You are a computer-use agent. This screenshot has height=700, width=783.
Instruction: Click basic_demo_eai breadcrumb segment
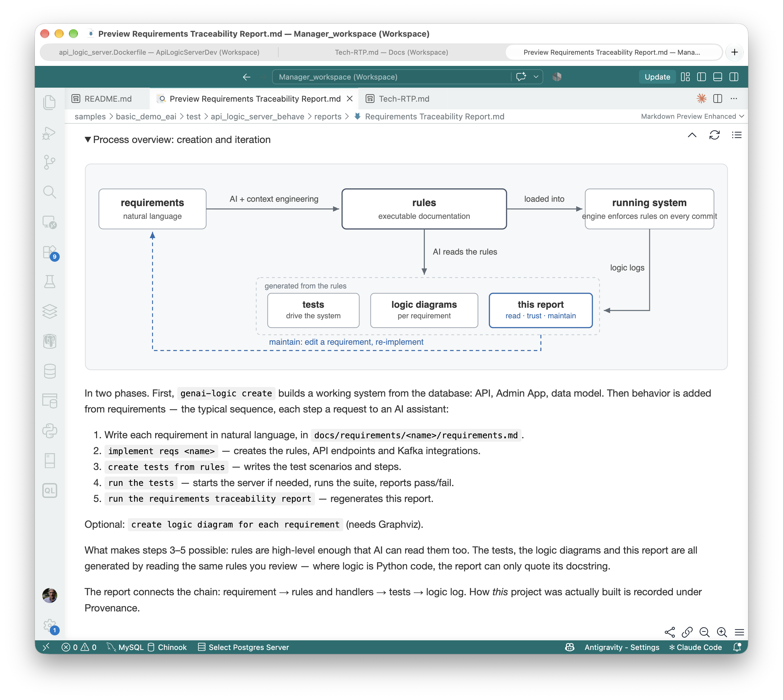pyautogui.click(x=146, y=117)
